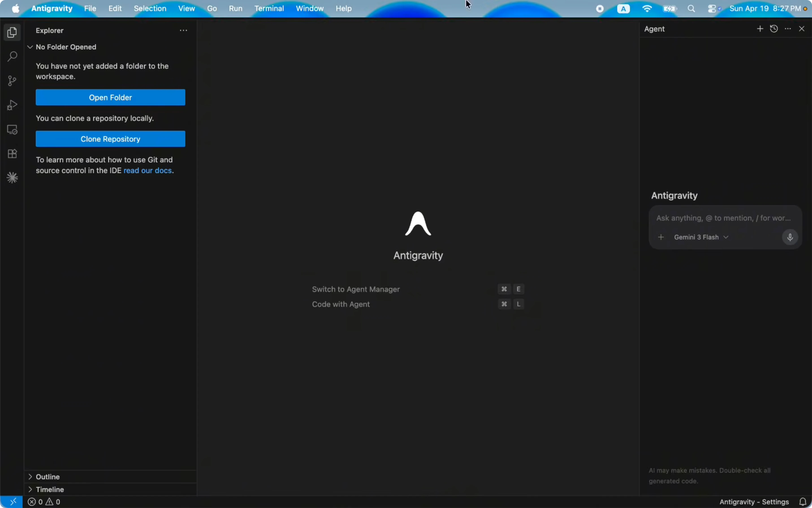Click the Wi-Fi status icon
Image resolution: width=812 pixels, height=508 pixels.
pos(647,9)
